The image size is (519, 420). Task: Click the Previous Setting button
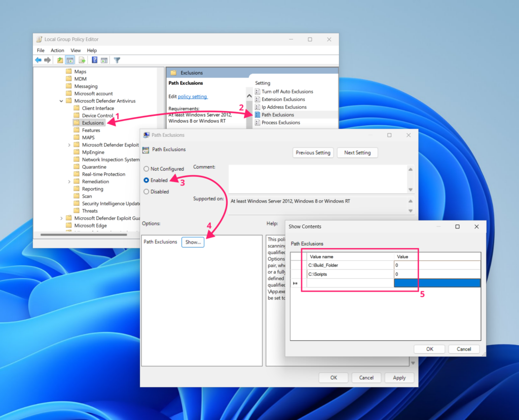(313, 152)
